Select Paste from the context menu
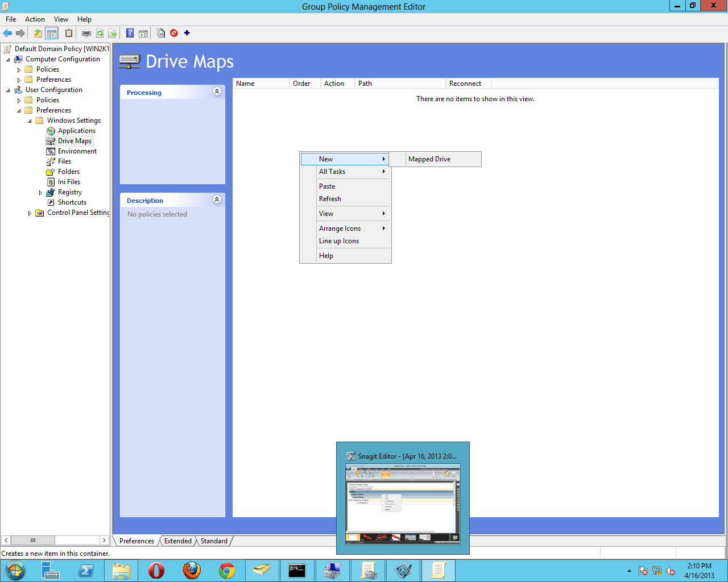728x582 pixels. click(327, 186)
